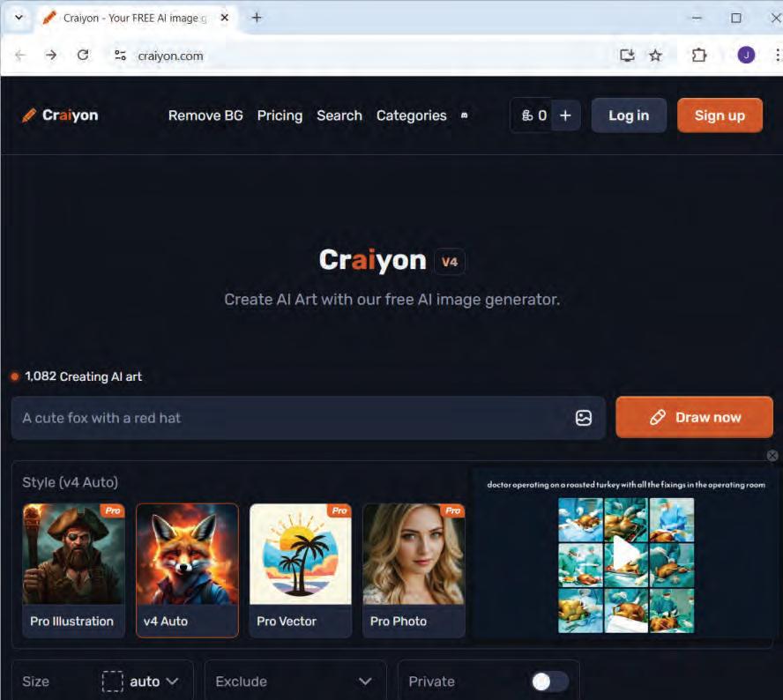Click the browser back arrow
Image resolution: width=783 pixels, height=700 pixels.
click(x=20, y=55)
